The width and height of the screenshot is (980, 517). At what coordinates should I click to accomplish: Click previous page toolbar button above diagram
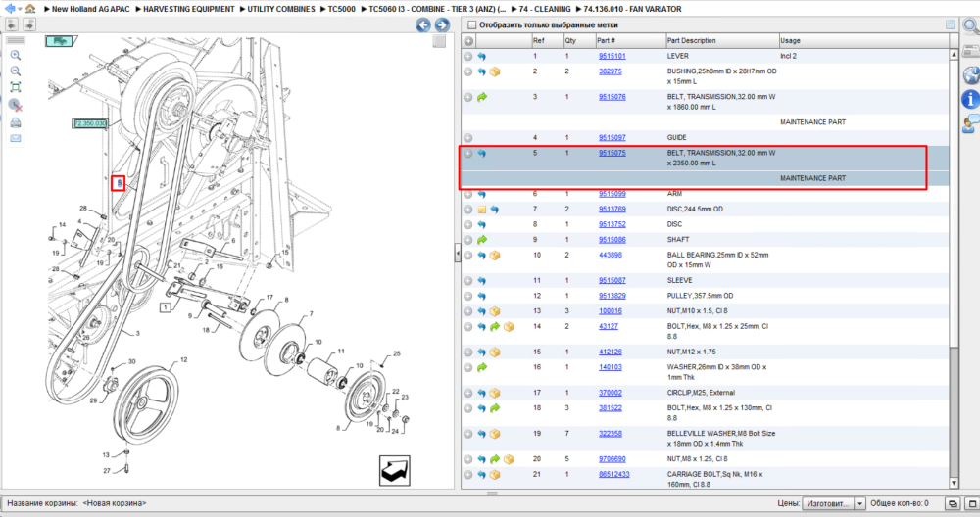12,24
